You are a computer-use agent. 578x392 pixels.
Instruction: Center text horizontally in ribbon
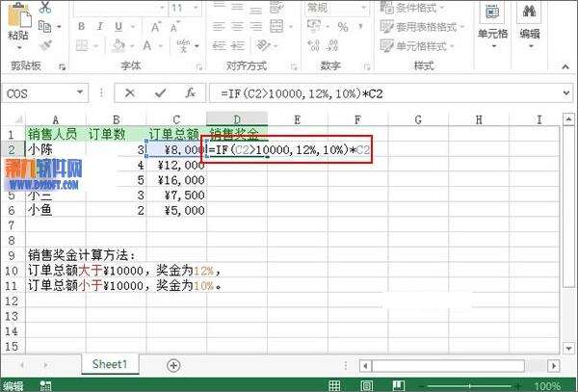(x=237, y=27)
